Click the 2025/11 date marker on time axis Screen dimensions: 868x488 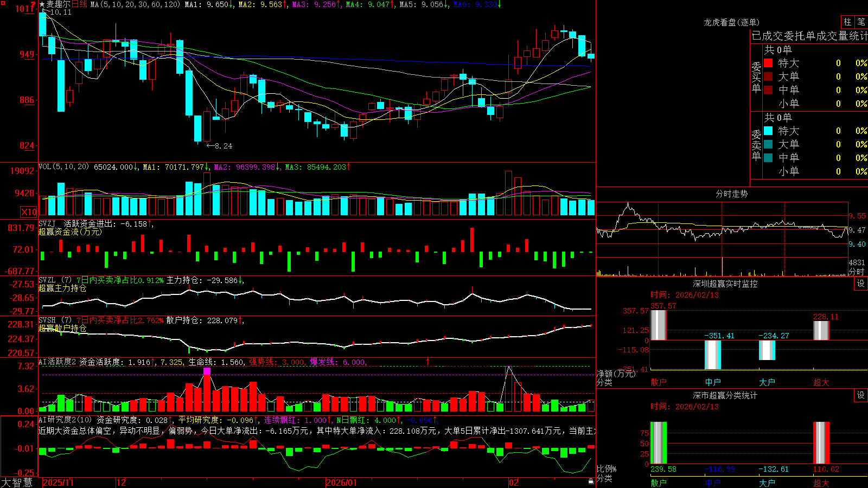(58, 483)
